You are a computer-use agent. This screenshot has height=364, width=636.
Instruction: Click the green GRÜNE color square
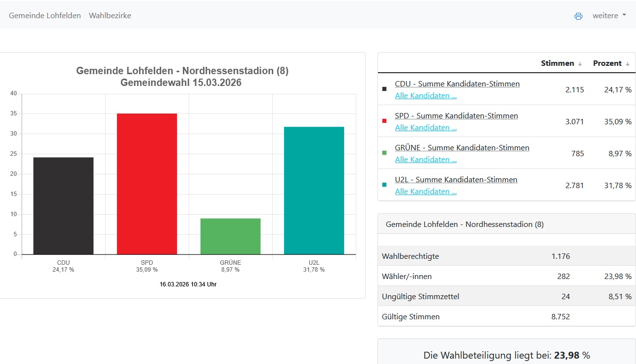tap(384, 153)
